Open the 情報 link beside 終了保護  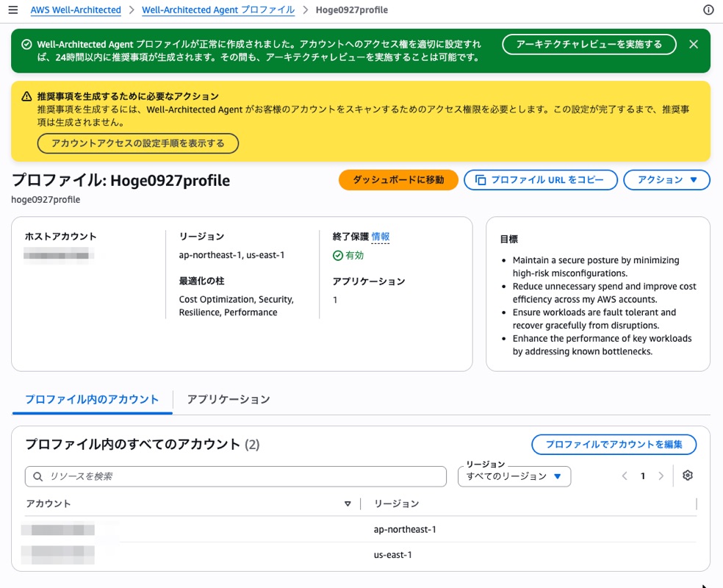381,237
